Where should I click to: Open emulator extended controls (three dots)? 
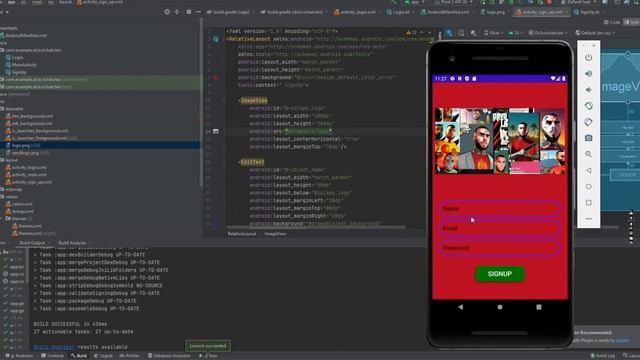coord(588,219)
